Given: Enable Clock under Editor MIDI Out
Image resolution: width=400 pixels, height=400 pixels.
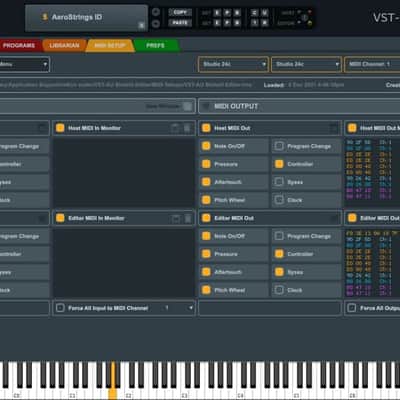Looking at the screenshot, I should pos(279,290).
